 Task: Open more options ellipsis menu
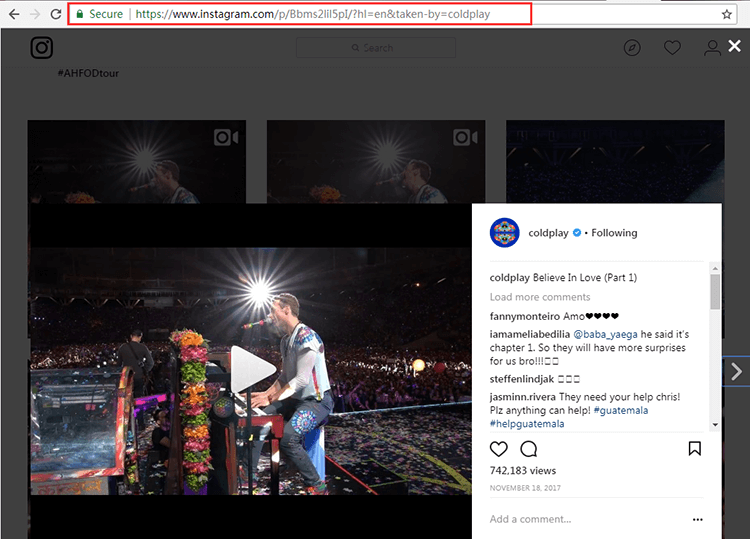coord(697,519)
